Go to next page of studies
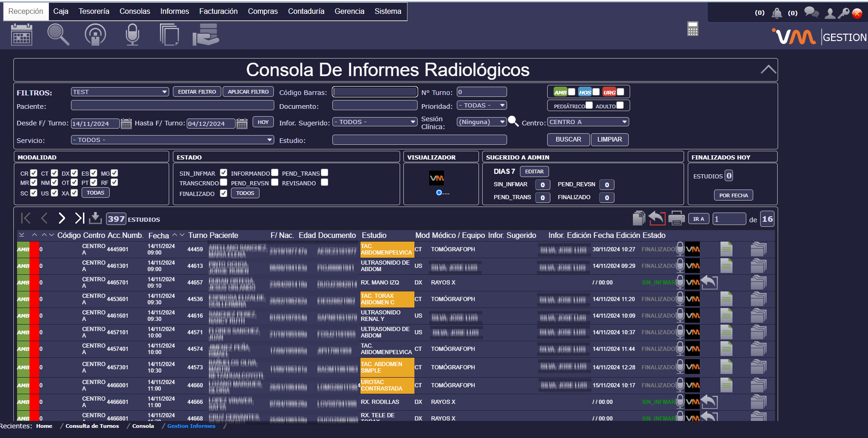This screenshot has width=868, height=438. coord(62,218)
